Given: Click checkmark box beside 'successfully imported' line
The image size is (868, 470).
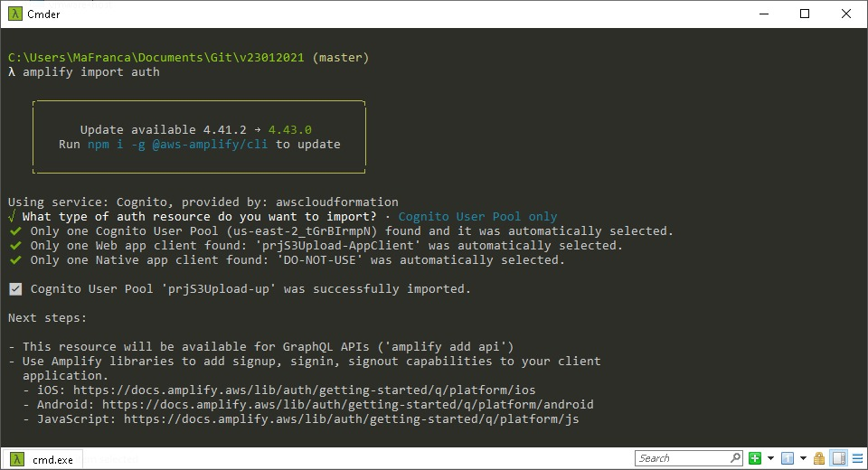Looking at the screenshot, I should click(15, 288).
